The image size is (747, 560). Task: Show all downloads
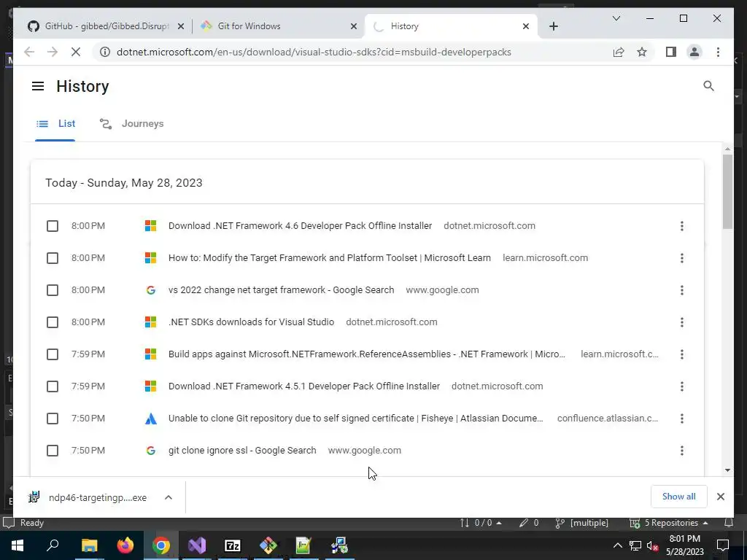pyautogui.click(x=678, y=497)
